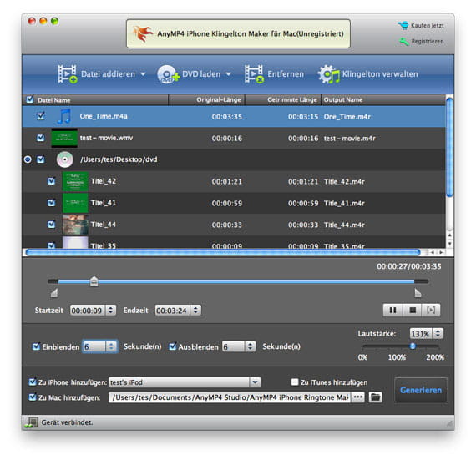Click the Entfernen film strip icon
This screenshot has height=460, width=476.
(x=254, y=74)
